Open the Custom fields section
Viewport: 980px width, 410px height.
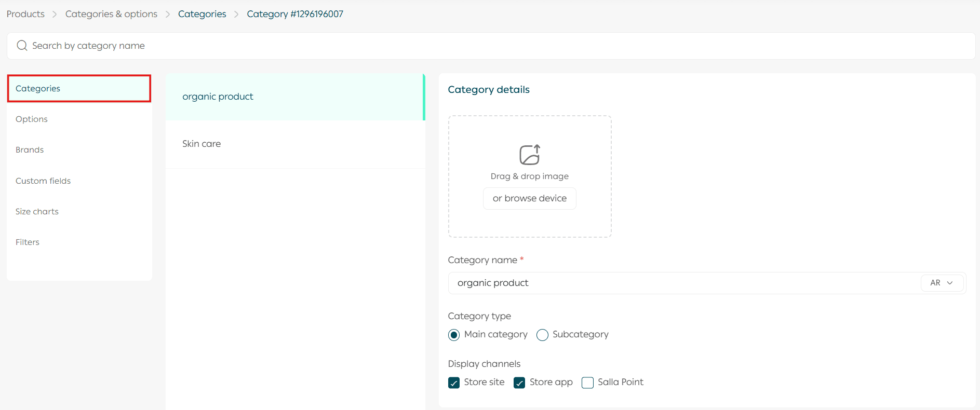coord(43,181)
